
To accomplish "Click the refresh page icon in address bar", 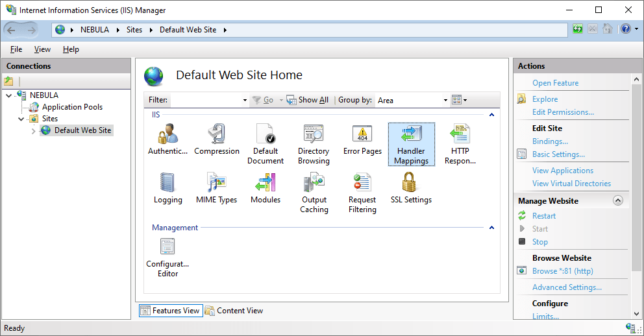I will coord(578,29).
